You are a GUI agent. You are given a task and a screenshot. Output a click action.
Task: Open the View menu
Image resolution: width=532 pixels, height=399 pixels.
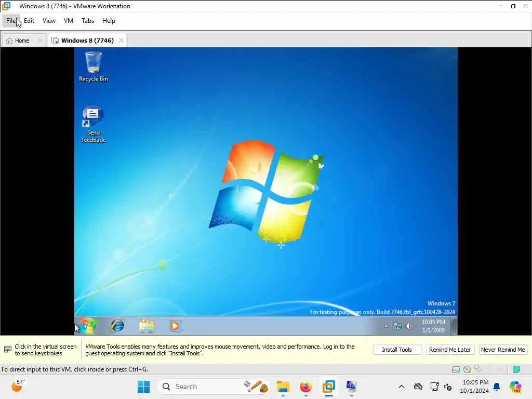point(49,21)
